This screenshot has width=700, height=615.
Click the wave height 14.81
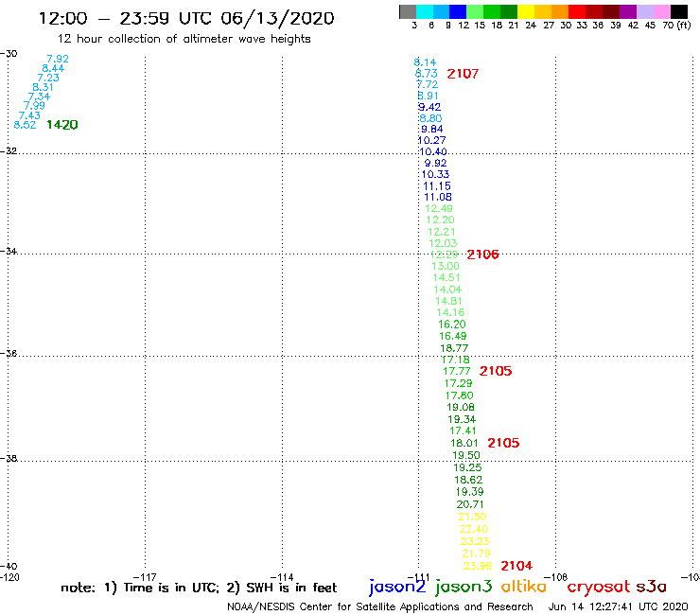pos(448,302)
